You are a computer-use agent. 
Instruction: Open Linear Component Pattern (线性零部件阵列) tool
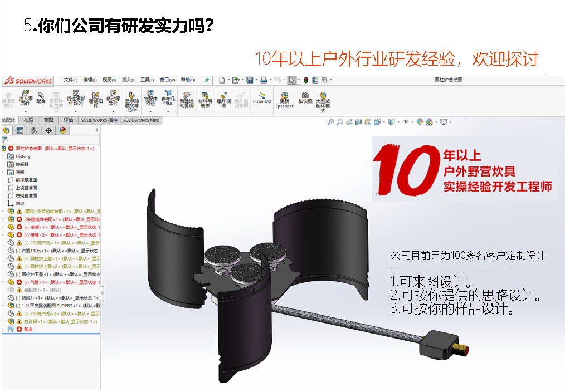tap(76, 98)
